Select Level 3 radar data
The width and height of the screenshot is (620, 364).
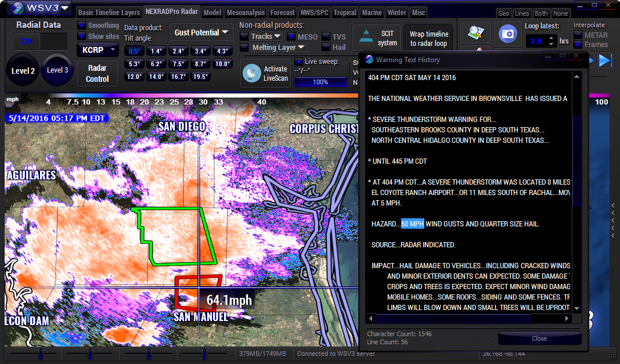pyautogui.click(x=57, y=70)
